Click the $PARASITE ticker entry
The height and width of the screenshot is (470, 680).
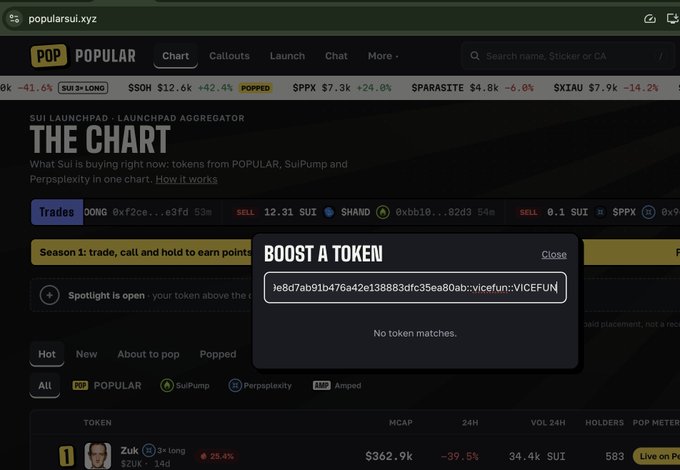pos(472,88)
